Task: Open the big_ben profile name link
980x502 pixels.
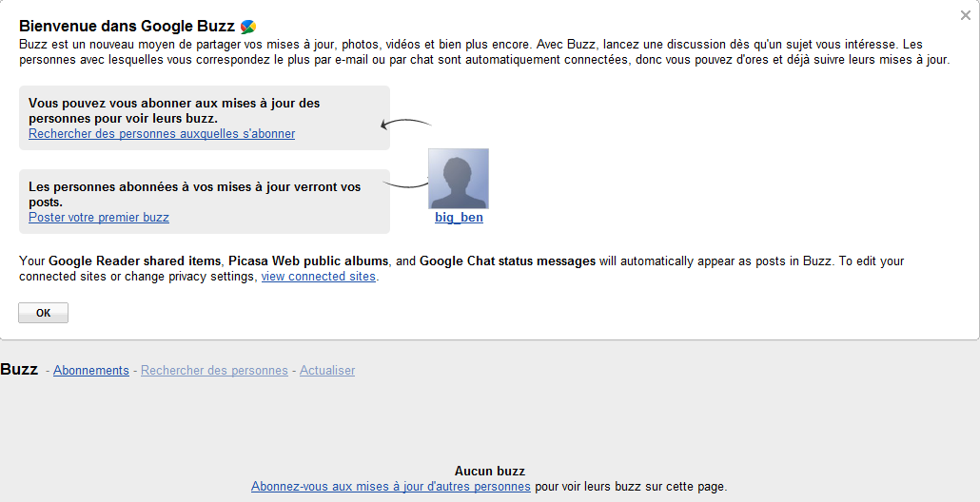Action: 459,218
